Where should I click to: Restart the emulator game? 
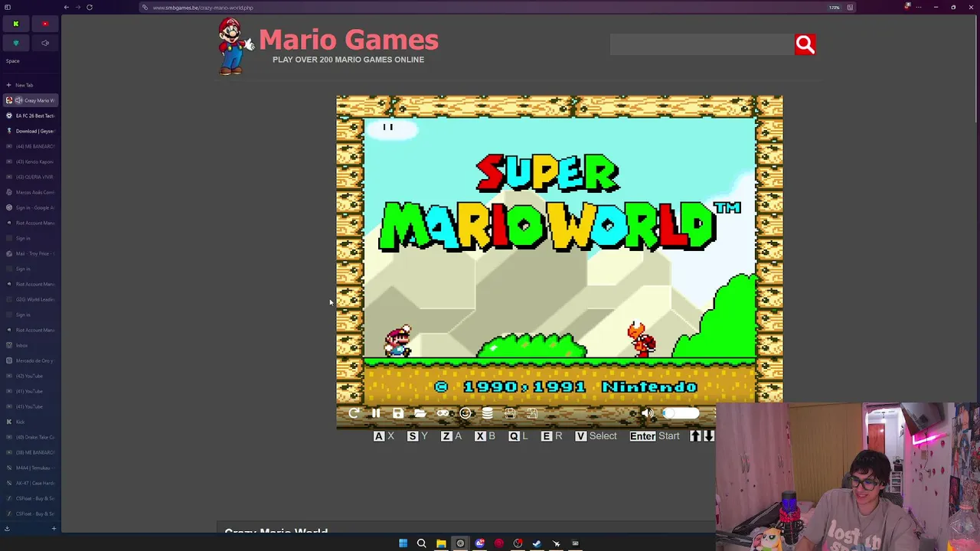click(354, 413)
